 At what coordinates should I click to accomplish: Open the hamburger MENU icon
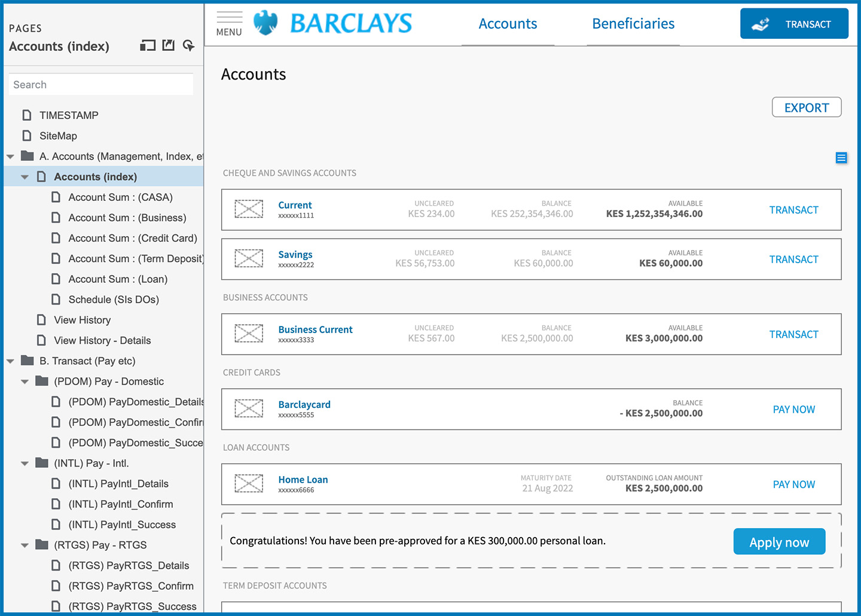coord(229,24)
